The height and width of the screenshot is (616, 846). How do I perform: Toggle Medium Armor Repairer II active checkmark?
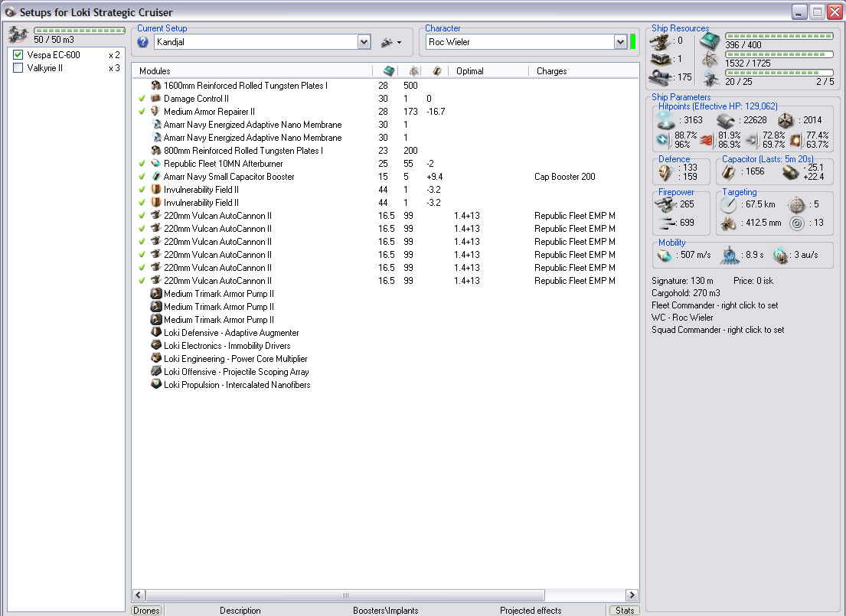(142, 112)
